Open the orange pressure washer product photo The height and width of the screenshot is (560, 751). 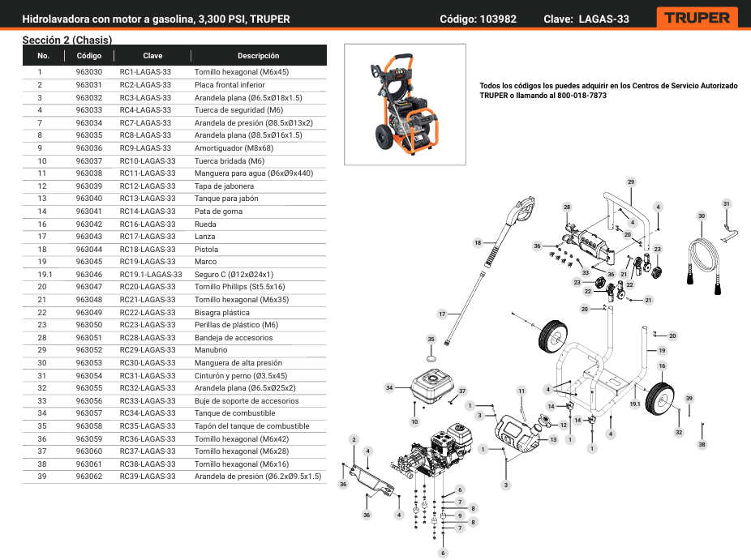405,104
